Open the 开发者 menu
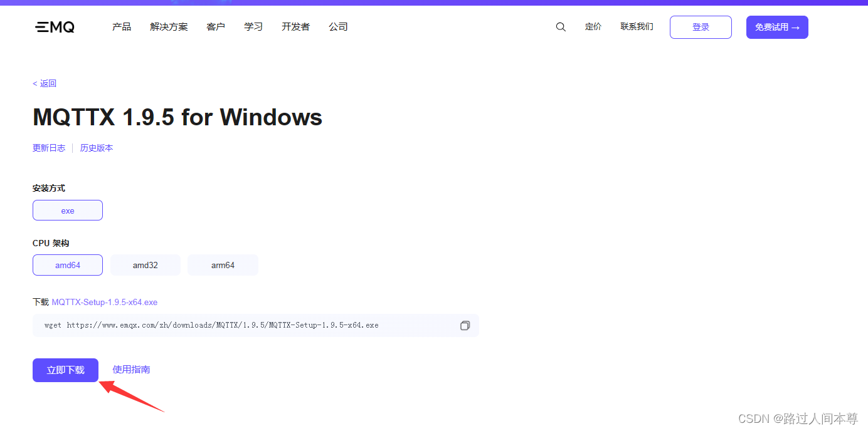868x431 pixels. point(295,27)
